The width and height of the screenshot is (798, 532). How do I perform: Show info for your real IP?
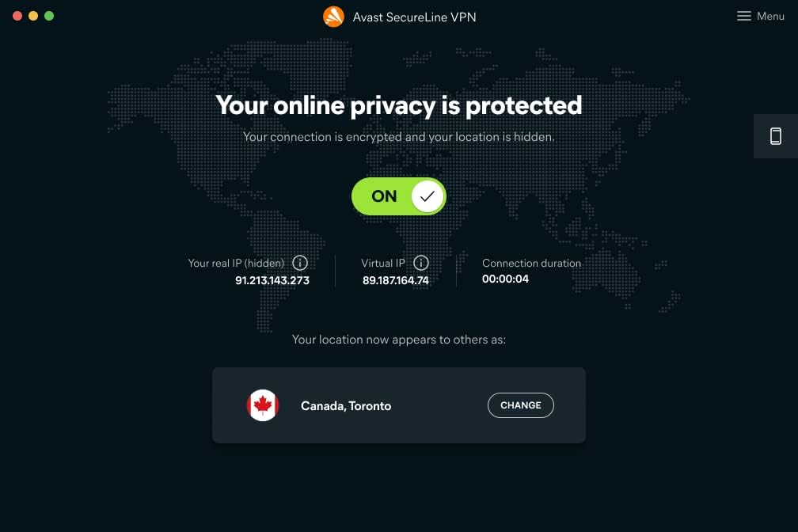click(300, 263)
